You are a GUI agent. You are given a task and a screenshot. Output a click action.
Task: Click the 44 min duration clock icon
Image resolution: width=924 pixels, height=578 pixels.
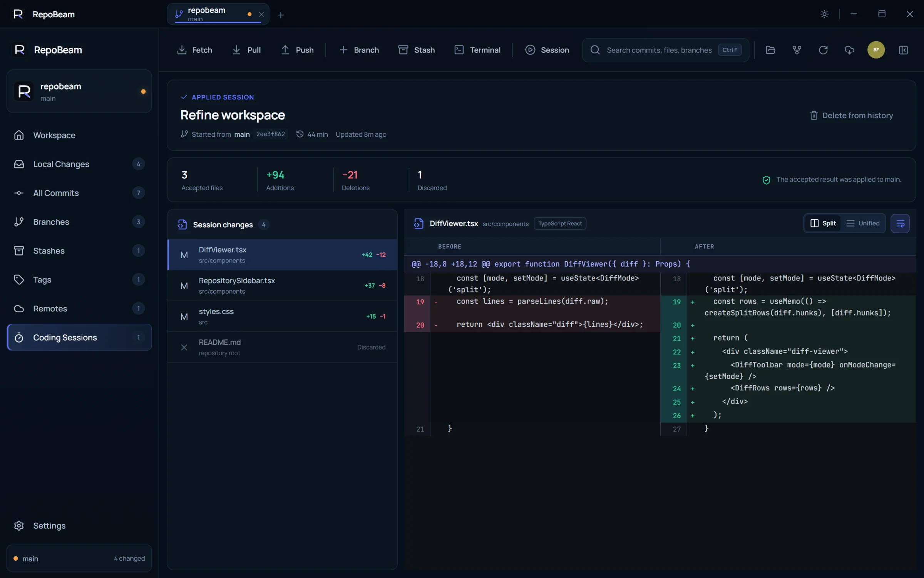pyautogui.click(x=300, y=134)
